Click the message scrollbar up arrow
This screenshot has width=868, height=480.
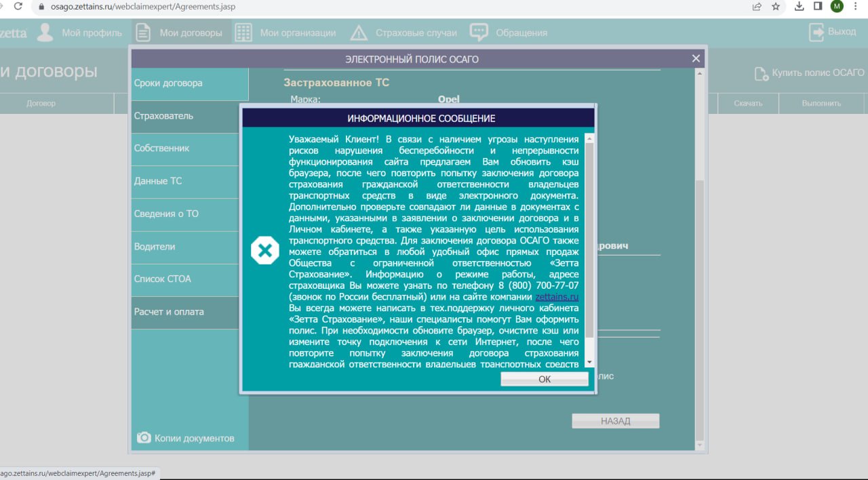(589, 138)
